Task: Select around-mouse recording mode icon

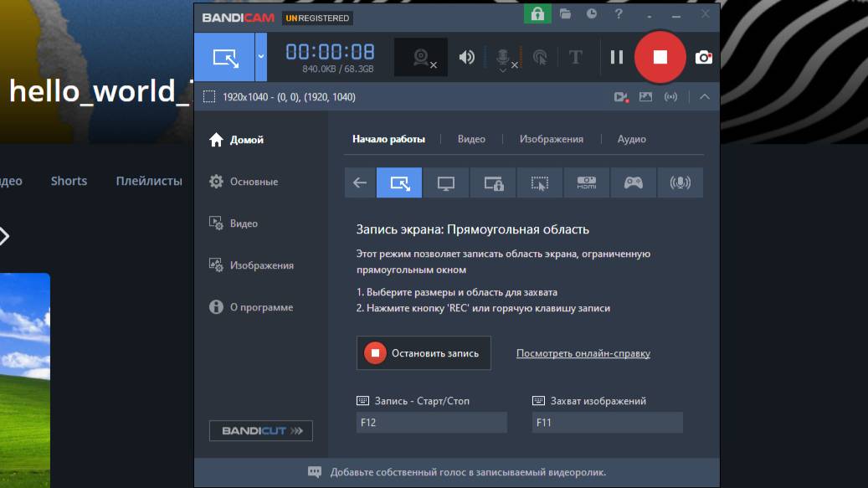Action: (540, 182)
